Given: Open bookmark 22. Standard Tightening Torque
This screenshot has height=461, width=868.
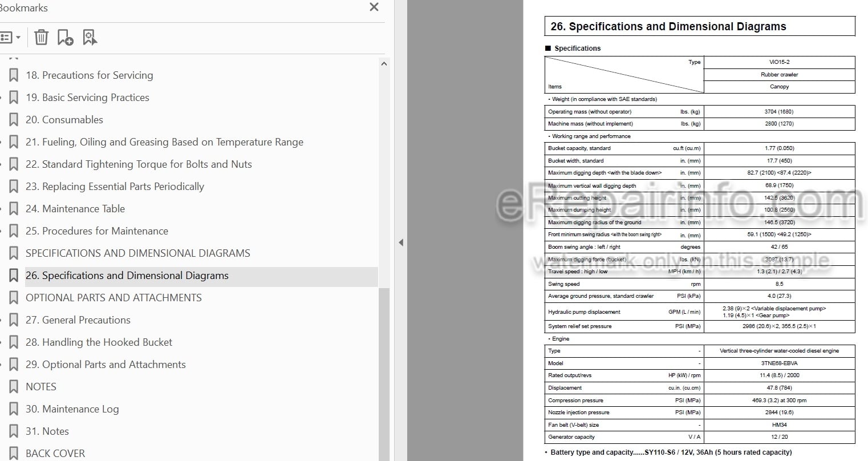Looking at the screenshot, I should coord(139,164).
